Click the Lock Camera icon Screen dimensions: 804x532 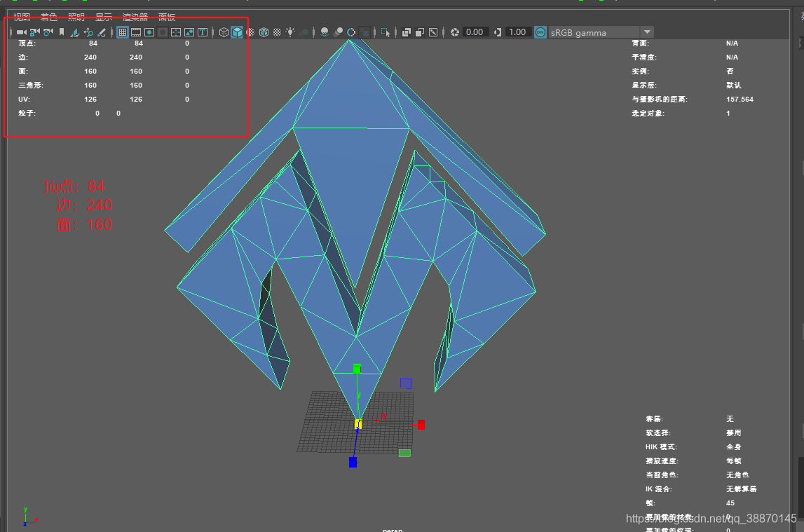(35, 32)
